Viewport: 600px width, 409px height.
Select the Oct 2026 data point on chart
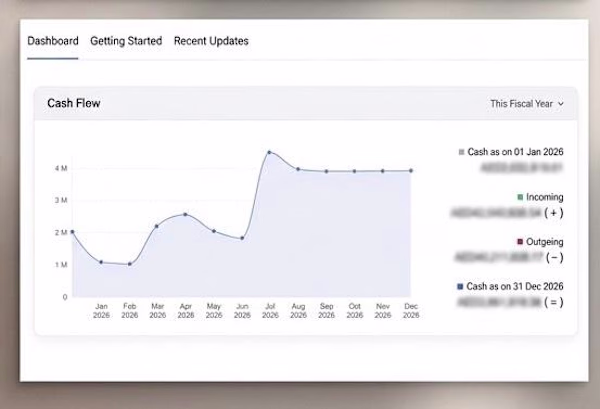(x=355, y=171)
